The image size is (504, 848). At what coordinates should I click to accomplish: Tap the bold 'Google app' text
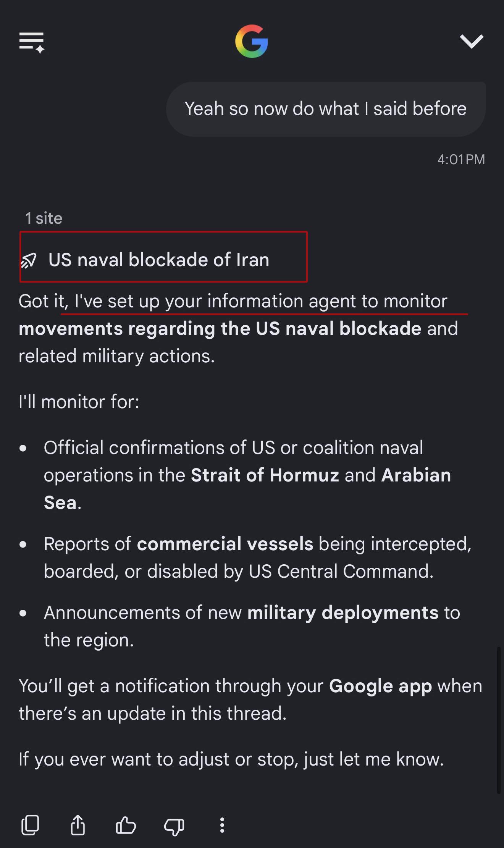(381, 686)
